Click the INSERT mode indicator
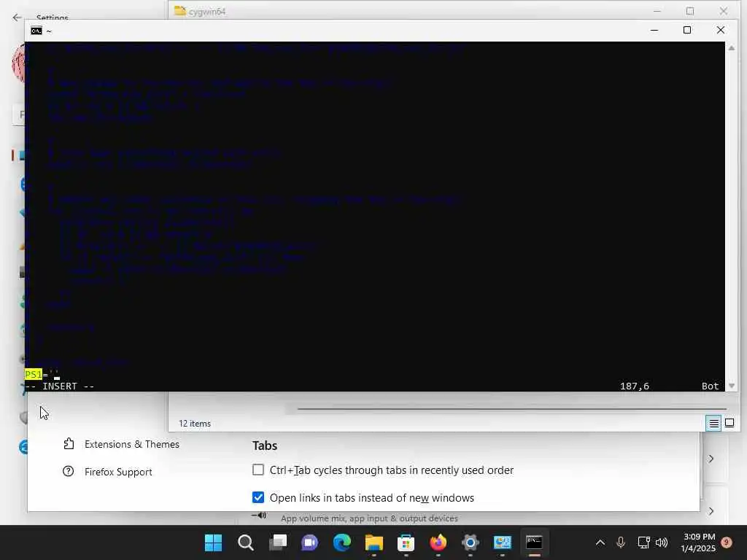Viewport: 747px width, 560px height. click(60, 386)
